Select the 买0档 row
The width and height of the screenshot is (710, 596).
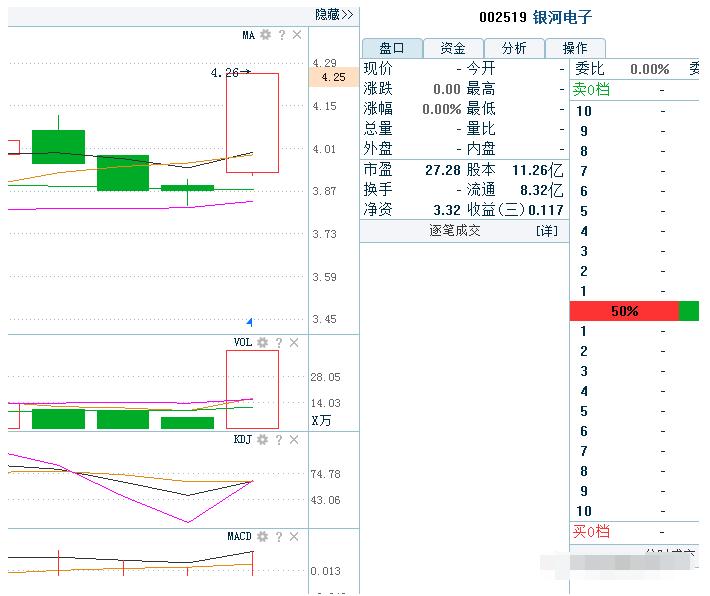click(634, 531)
